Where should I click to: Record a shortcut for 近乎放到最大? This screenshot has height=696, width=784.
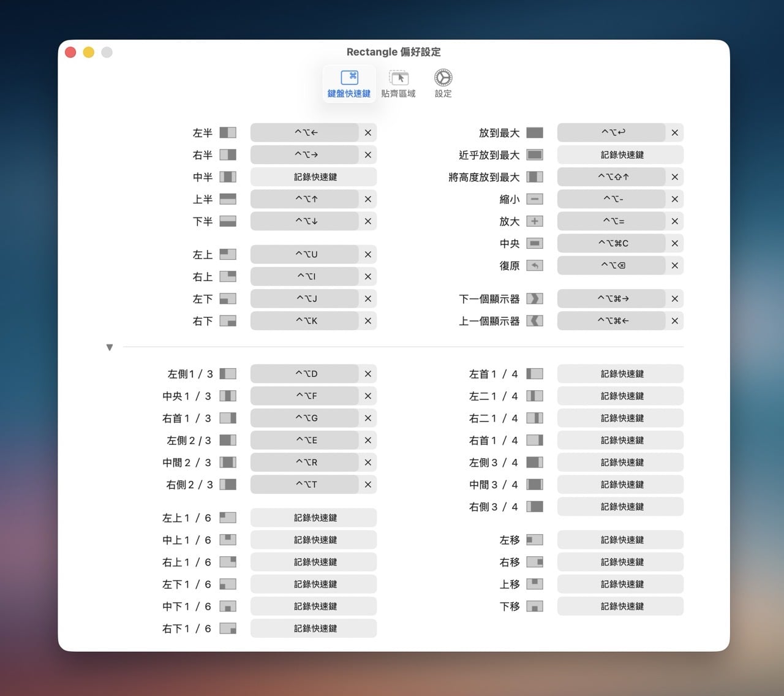tap(620, 155)
